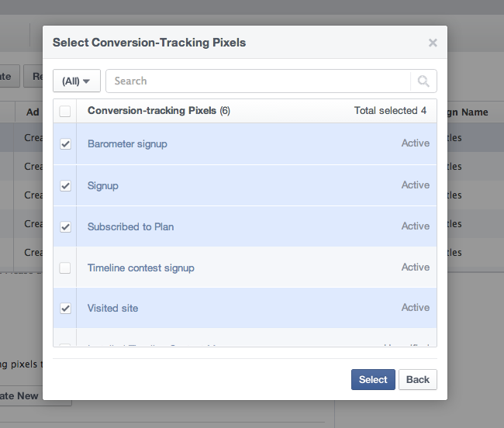Click the Signup pixel name
This screenshot has width=504, height=428.
103,186
